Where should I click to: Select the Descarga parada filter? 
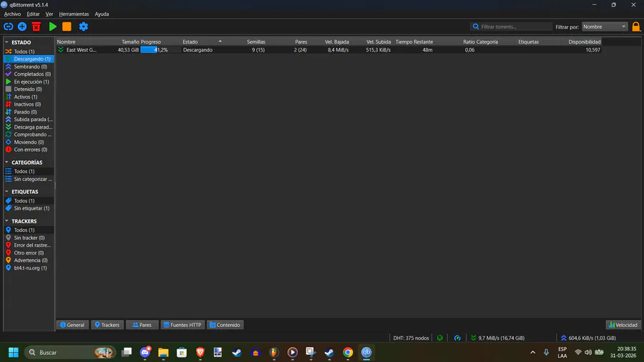(29, 127)
